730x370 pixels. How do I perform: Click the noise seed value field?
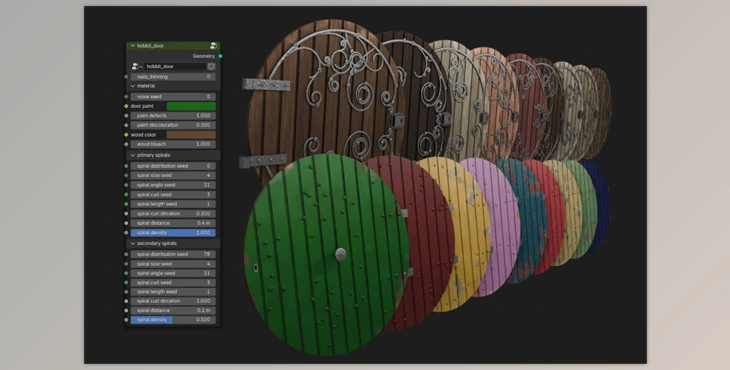[173, 97]
